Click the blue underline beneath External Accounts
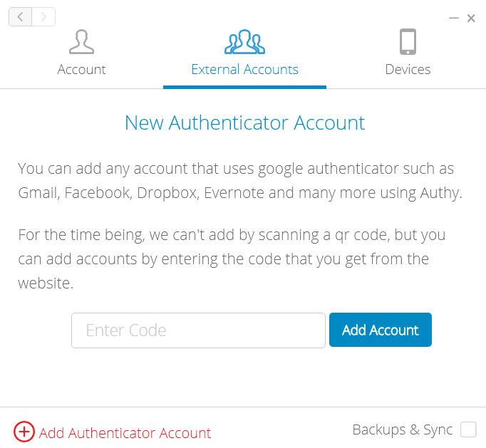 [244, 87]
